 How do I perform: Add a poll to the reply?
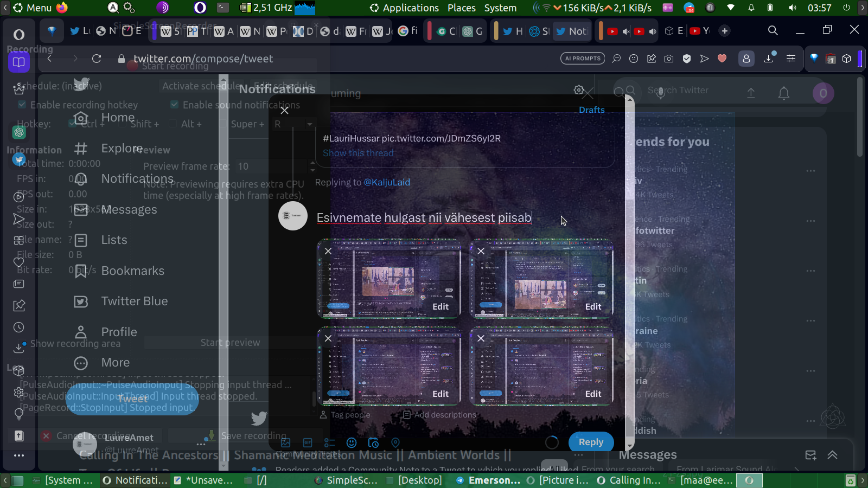[329, 443]
